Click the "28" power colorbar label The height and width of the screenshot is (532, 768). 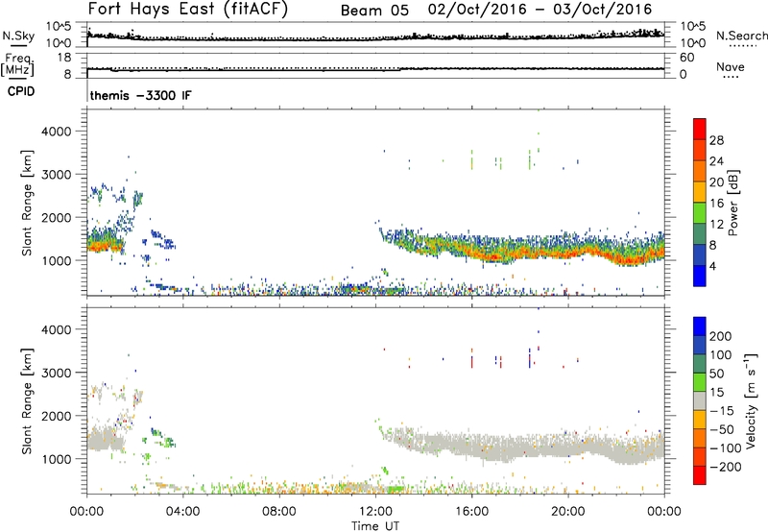tap(716, 140)
